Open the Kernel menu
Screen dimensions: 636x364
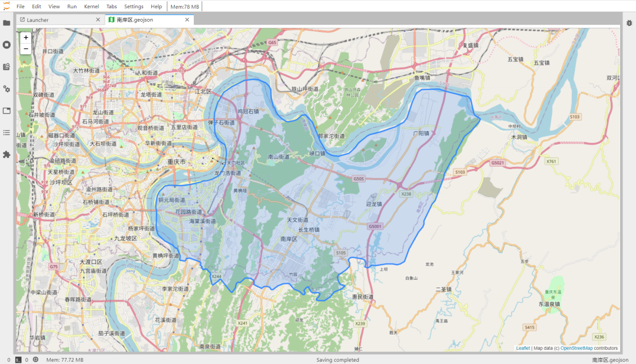[91, 6]
